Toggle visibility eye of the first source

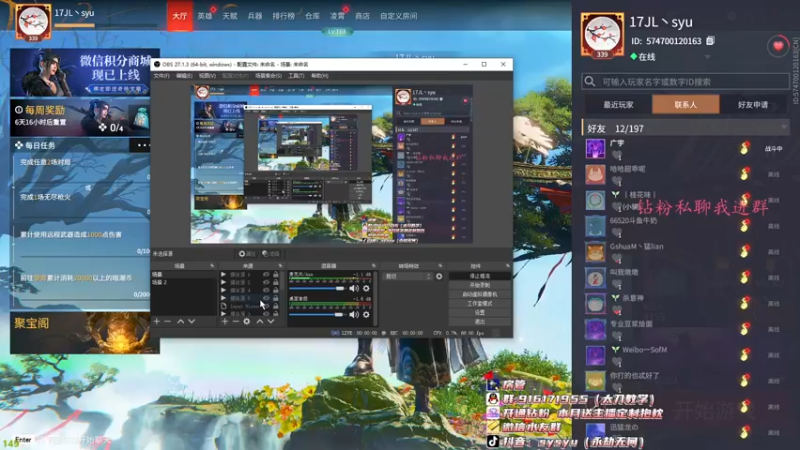tap(266, 274)
